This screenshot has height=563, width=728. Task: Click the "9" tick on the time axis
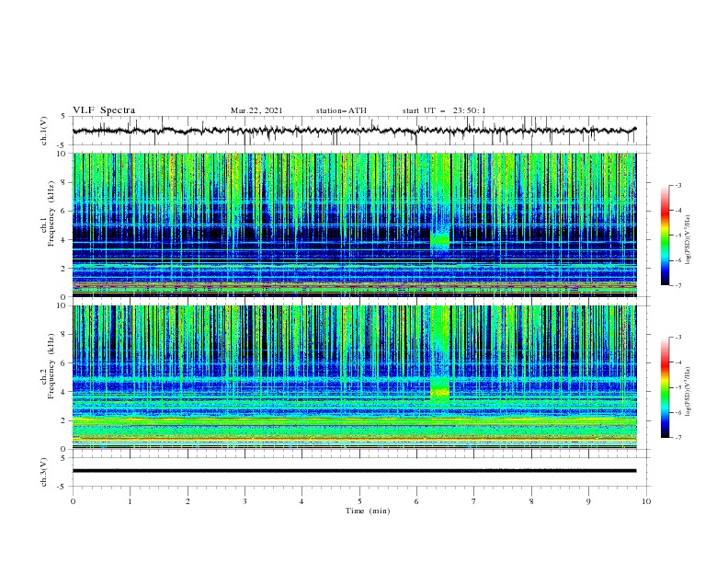(588, 501)
